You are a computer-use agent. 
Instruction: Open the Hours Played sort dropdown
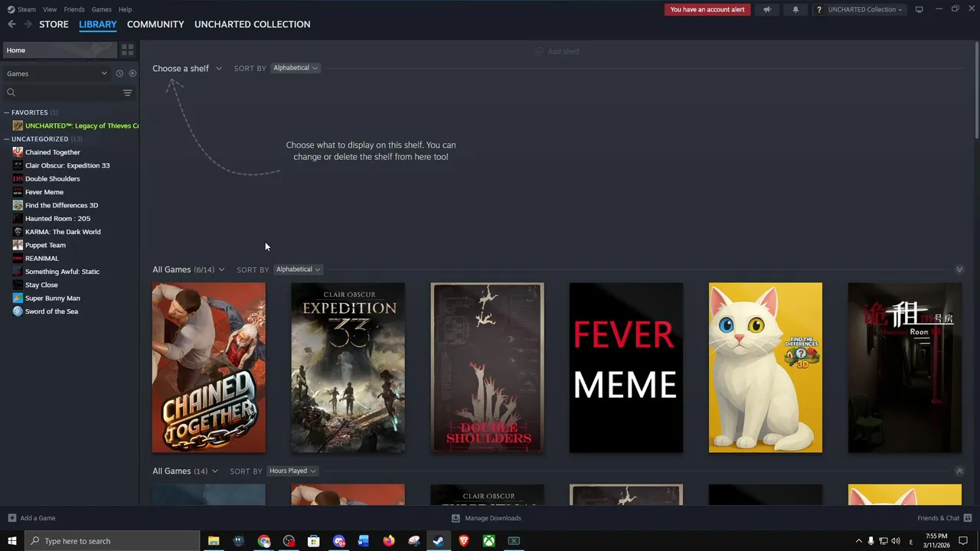pos(292,471)
